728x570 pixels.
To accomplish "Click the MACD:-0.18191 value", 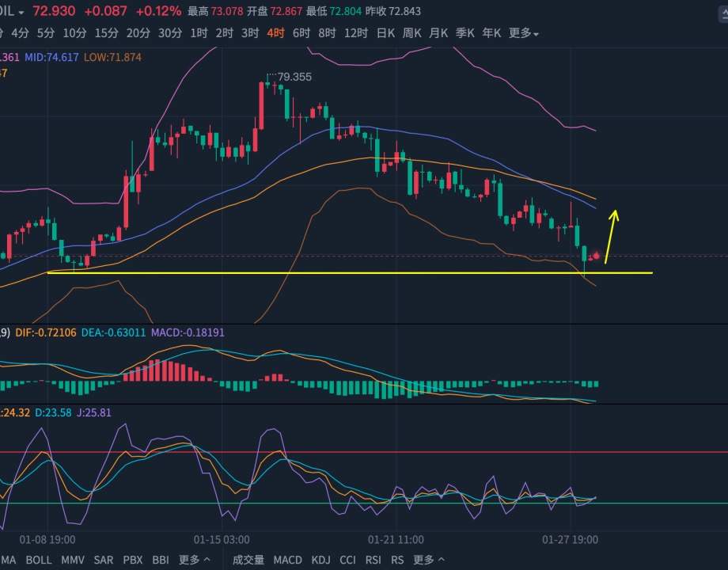I will tap(188, 332).
